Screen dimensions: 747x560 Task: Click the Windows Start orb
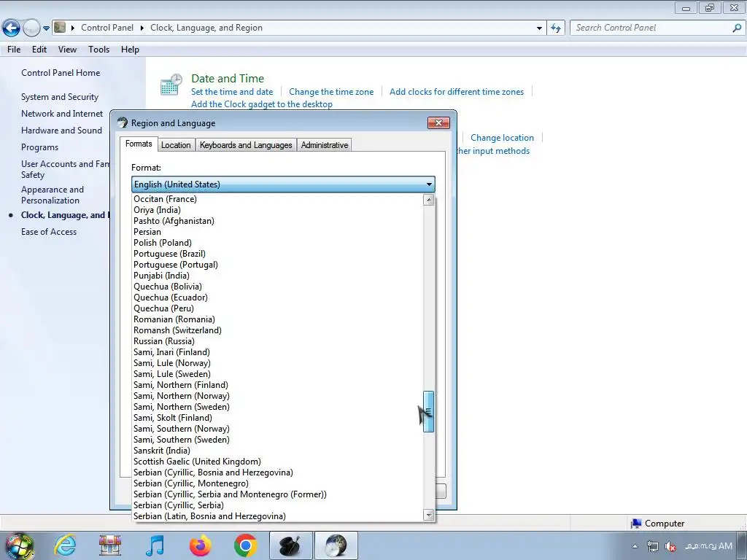click(20, 545)
